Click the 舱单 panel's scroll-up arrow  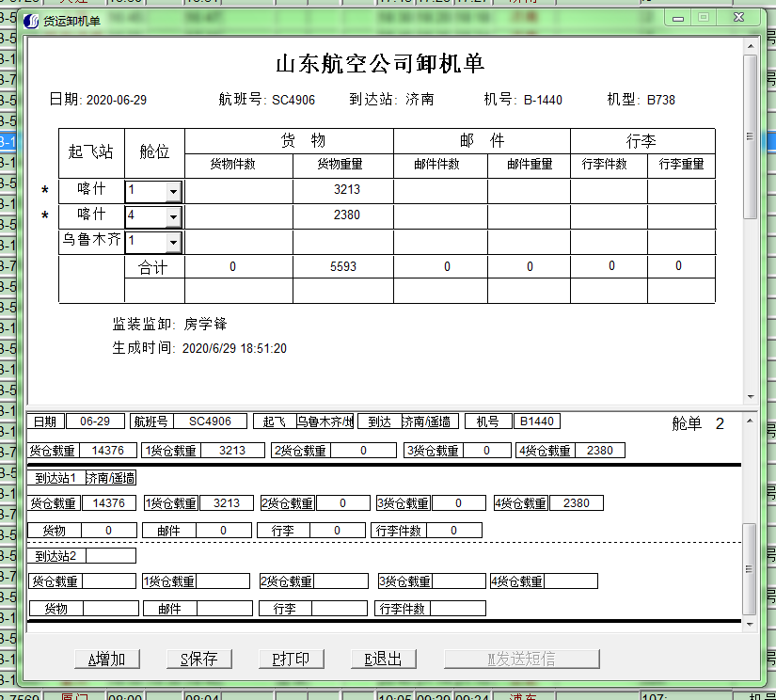[x=751, y=421]
